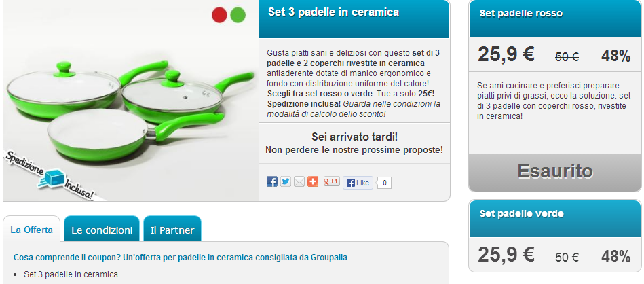Switch to Il Partner tab
Viewport: 644px width, 284px height.
pyautogui.click(x=172, y=230)
